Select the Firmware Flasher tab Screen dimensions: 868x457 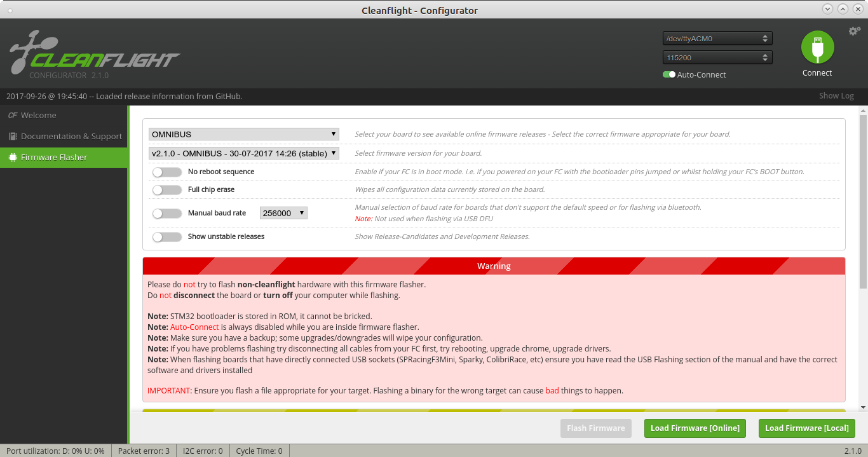pos(64,157)
